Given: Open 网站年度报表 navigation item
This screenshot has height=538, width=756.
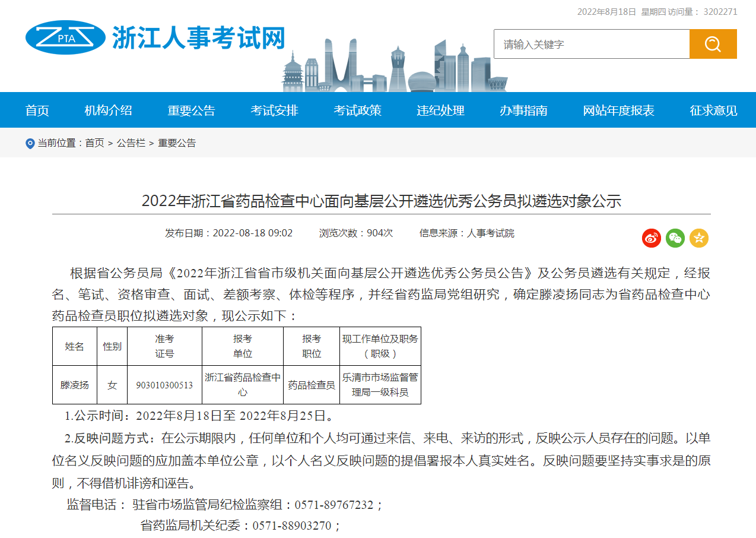Looking at the screenshot, I should tap(618, 110).
